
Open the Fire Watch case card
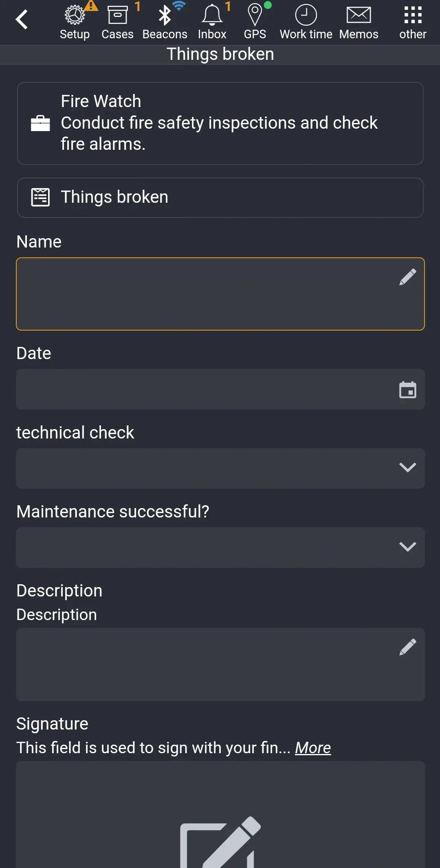pos(220,122)
